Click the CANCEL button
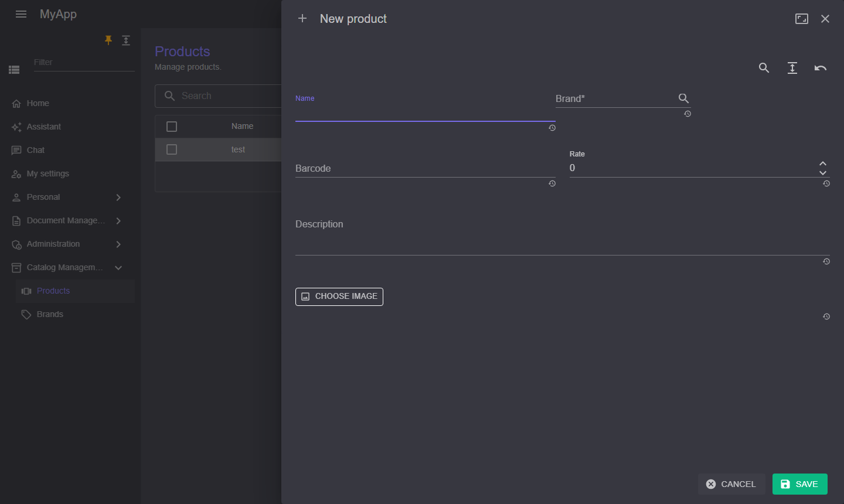Image resolution: width=844 pixels, height=504 pixels. point(731,484)
